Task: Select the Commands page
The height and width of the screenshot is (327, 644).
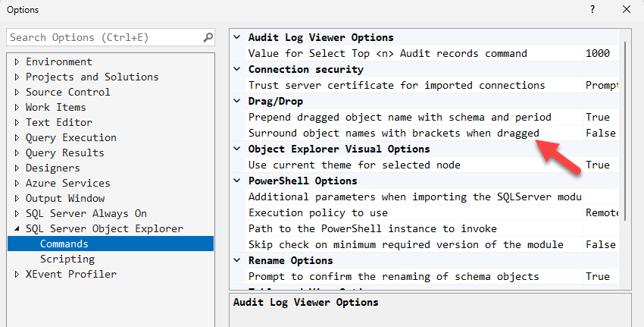Action: pyautogui.click(x=111, y=244)
